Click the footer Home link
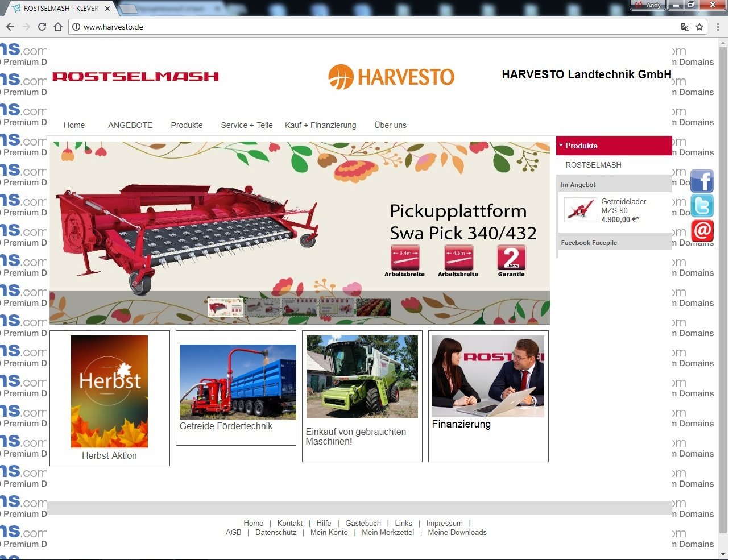The width and height of the screenshot is (737, 560). tap(254, 524)
